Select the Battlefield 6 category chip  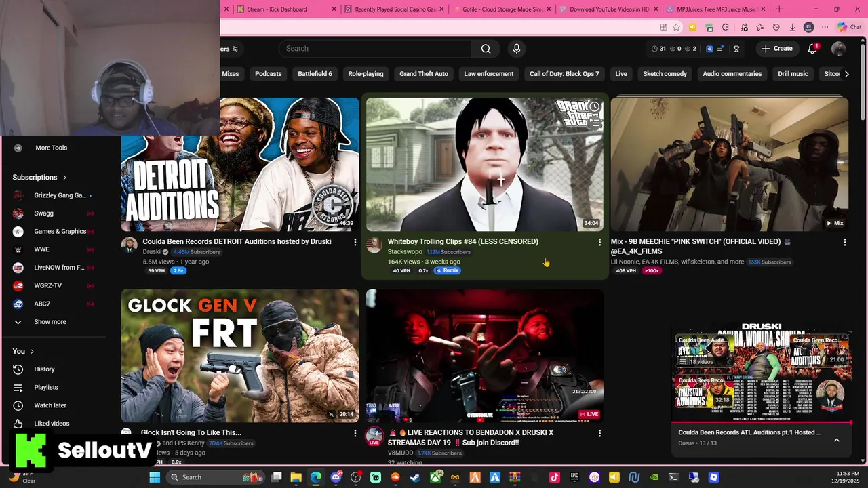pos(315,73)
